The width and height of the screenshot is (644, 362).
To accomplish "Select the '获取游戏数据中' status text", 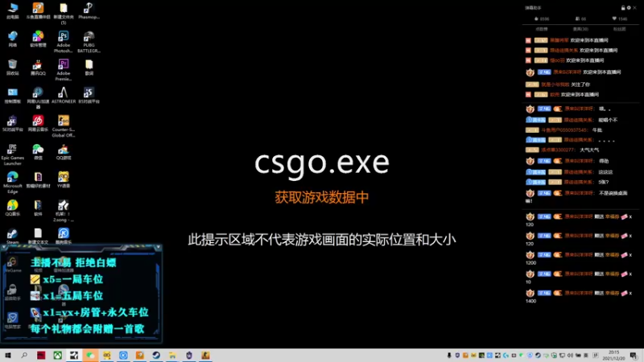I will coord(321,197).
